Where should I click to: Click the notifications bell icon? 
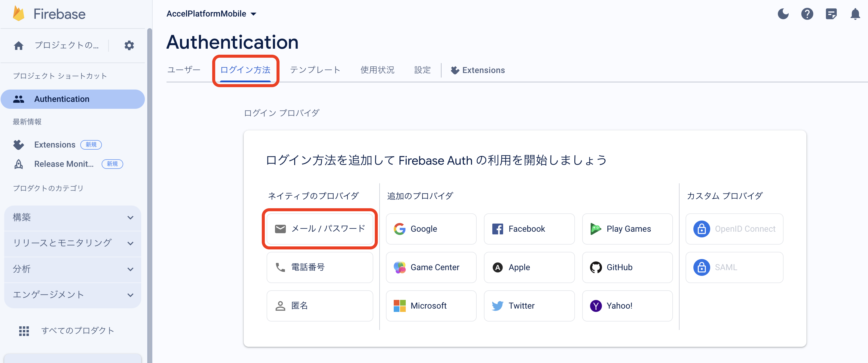(855, 14)
